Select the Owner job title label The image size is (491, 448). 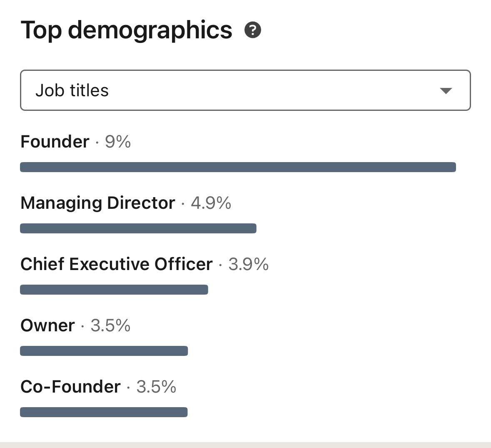(x=48, y=325)
